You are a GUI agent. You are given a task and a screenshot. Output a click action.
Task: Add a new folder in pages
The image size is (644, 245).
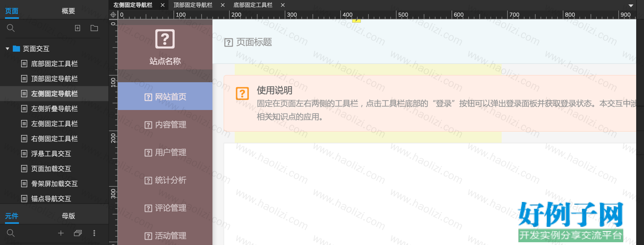coord(94,28)
